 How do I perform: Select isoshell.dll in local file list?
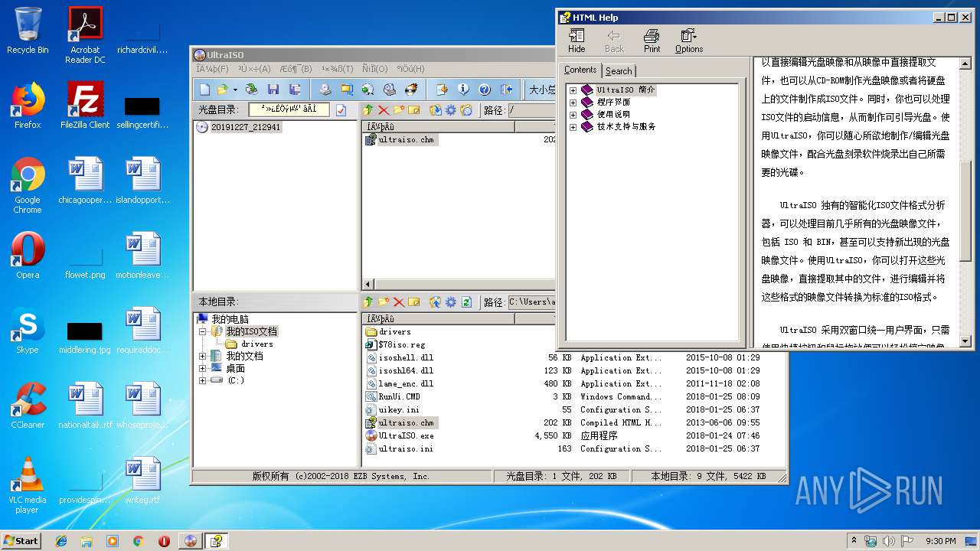pos(406,357)
